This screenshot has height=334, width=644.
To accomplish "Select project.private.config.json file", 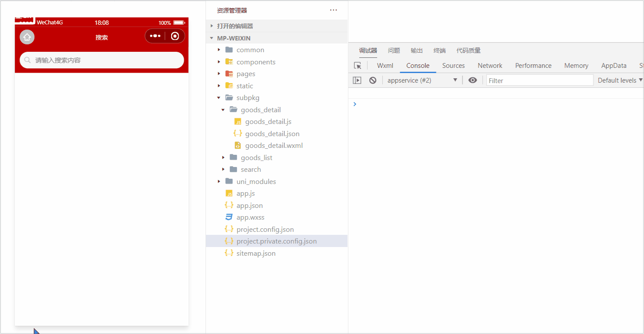I will 276,241.
